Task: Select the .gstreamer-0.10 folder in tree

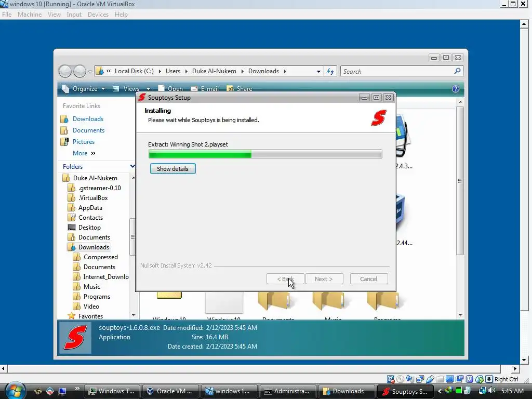Action: (x=99, y=188)
